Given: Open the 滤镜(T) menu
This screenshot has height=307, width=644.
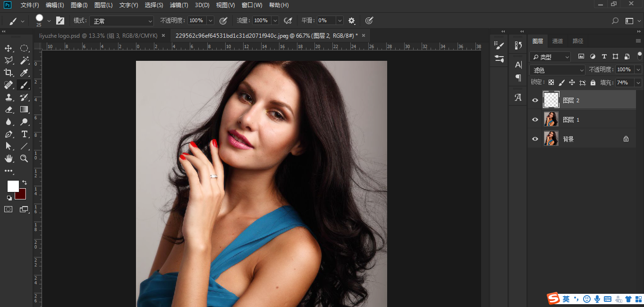Looking at the screenshot, I should [x=178, y=5].
